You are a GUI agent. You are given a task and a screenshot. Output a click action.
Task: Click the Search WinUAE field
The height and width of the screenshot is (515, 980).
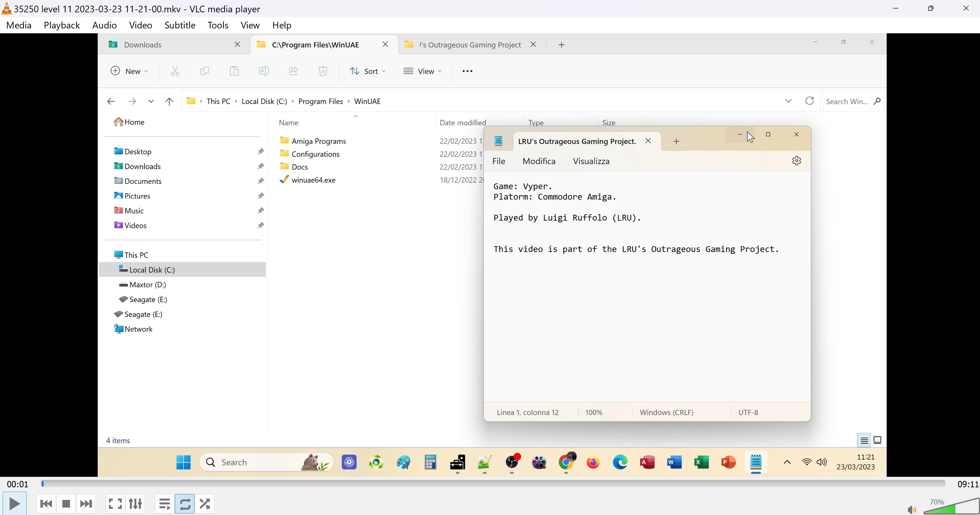(x=853, y=101)
